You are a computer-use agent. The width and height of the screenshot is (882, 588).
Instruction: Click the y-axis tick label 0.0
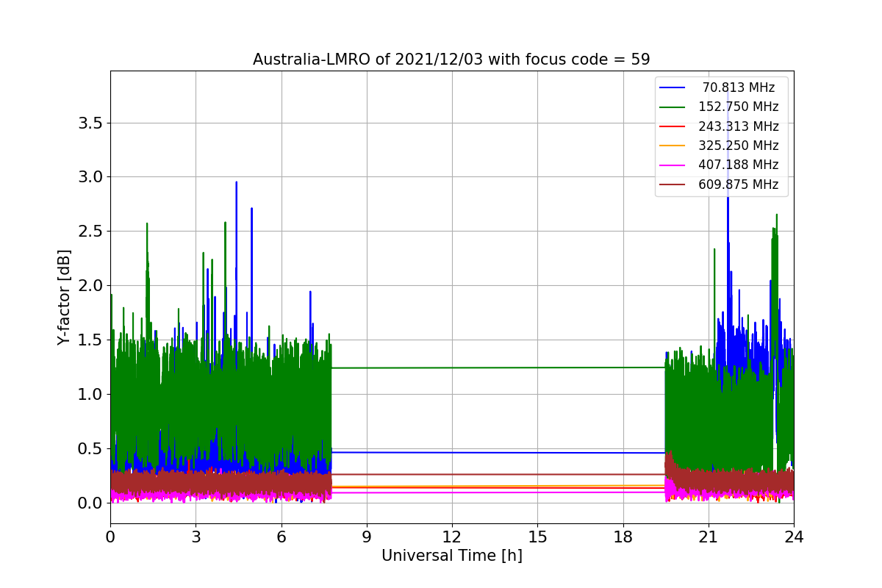(91, 503)
